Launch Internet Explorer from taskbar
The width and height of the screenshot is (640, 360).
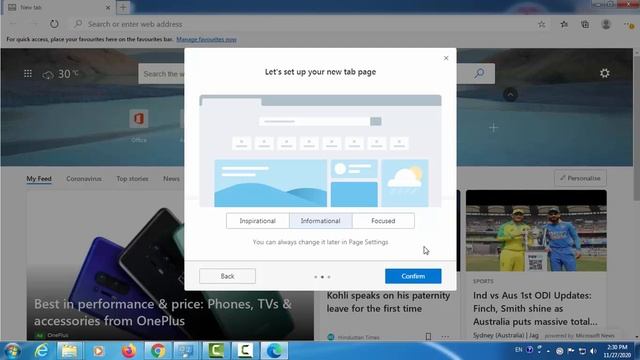(42, 351)
